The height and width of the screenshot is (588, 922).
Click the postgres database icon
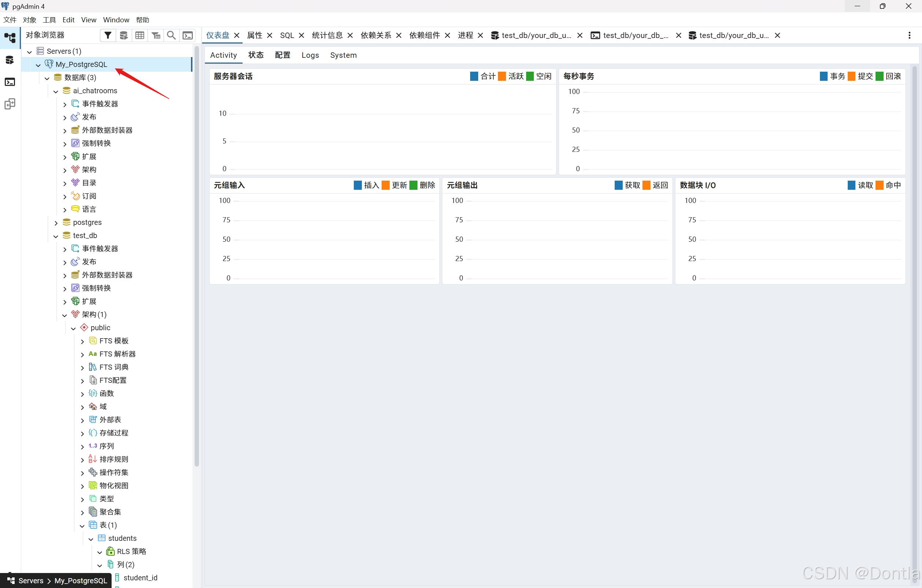click(x=67, y=222)
